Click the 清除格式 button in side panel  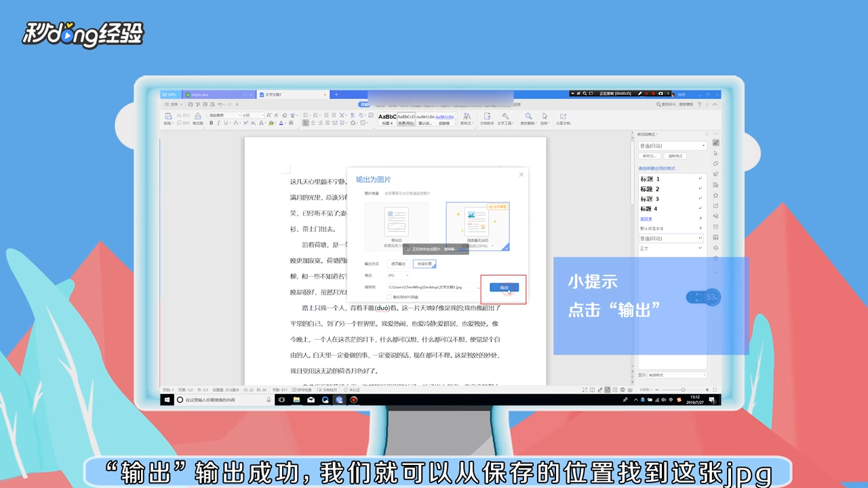pos(675,156)
